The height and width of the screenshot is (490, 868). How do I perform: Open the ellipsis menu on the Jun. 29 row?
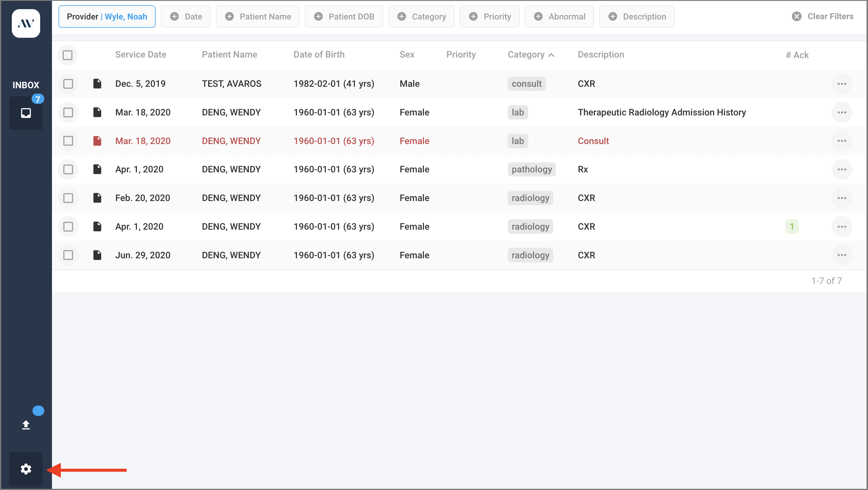tap(842, 255)
